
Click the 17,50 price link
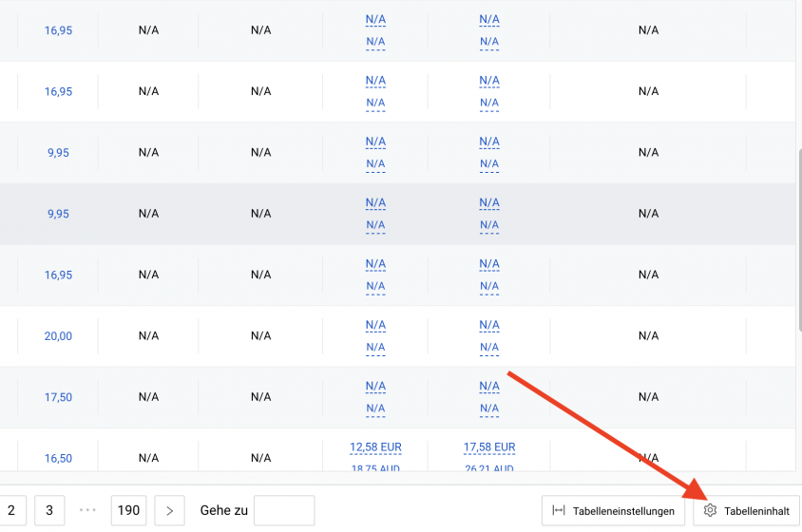(58, 397)
